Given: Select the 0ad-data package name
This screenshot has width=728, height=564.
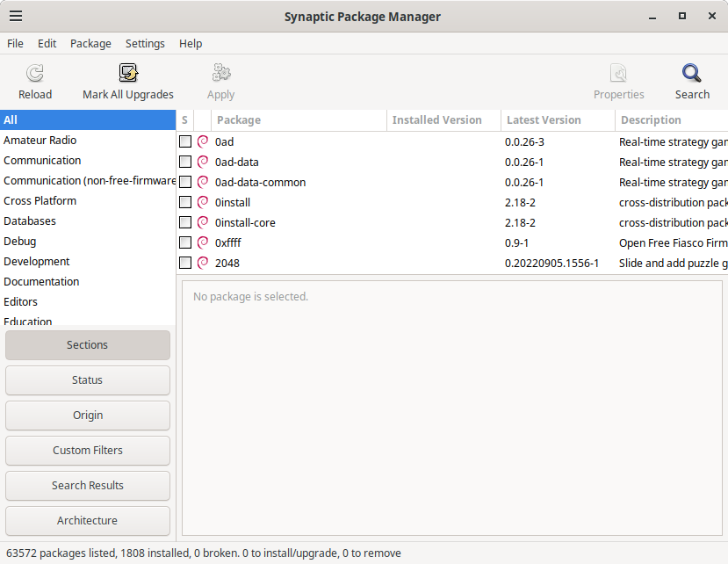Looking at the screenshot, I should coord(237,163).
